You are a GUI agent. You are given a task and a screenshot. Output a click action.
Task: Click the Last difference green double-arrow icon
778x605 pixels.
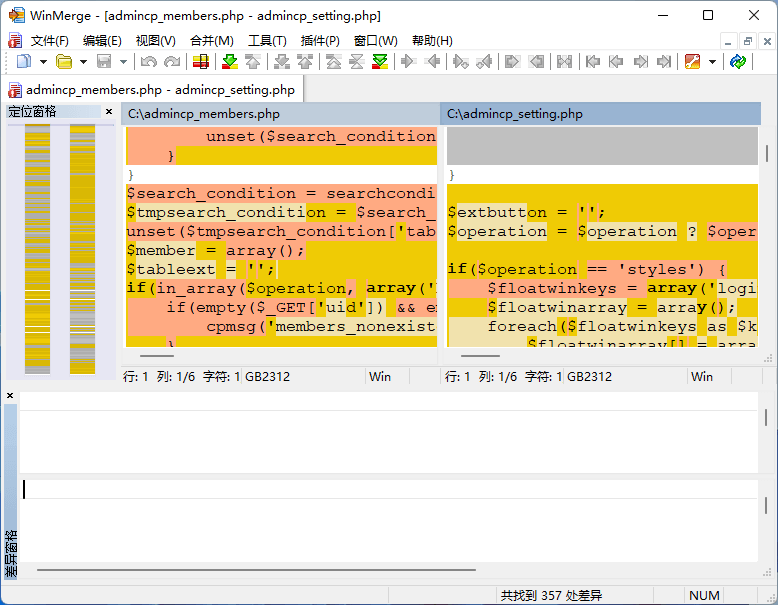[380, 62]
